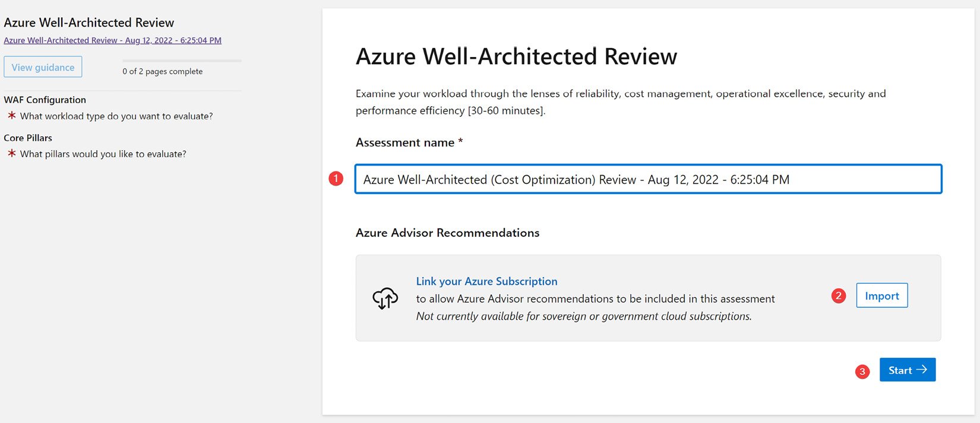Viewport: 980px width, 423px height.
Task: Open the Link your Azure Subscription link
Action: click(x=486, y=281)
